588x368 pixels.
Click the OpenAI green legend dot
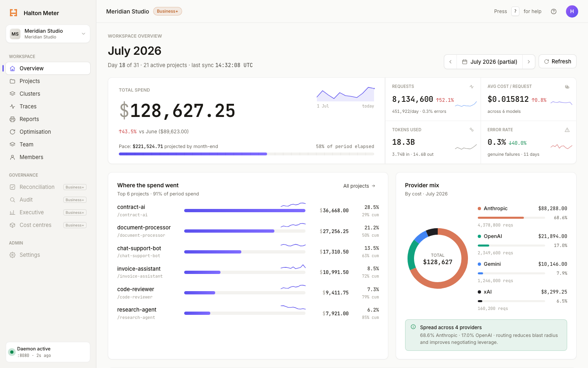[479, 236]
